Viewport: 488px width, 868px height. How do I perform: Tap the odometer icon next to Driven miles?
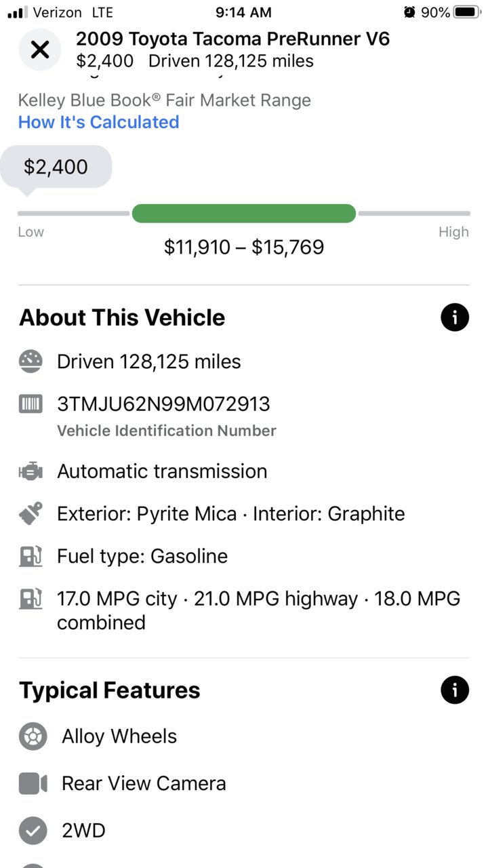31,361
